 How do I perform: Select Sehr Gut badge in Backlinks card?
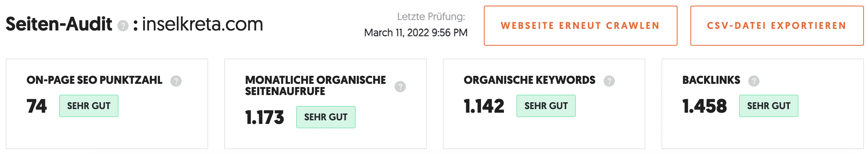point(769,106)
